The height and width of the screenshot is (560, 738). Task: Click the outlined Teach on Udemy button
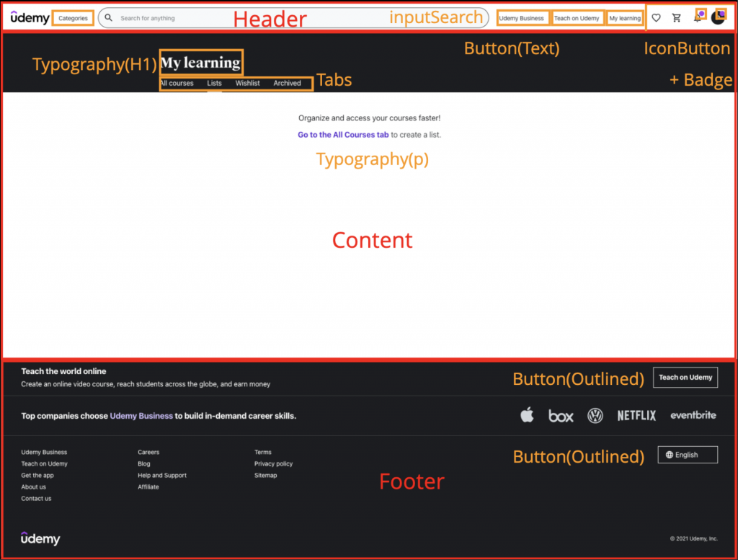685,378
